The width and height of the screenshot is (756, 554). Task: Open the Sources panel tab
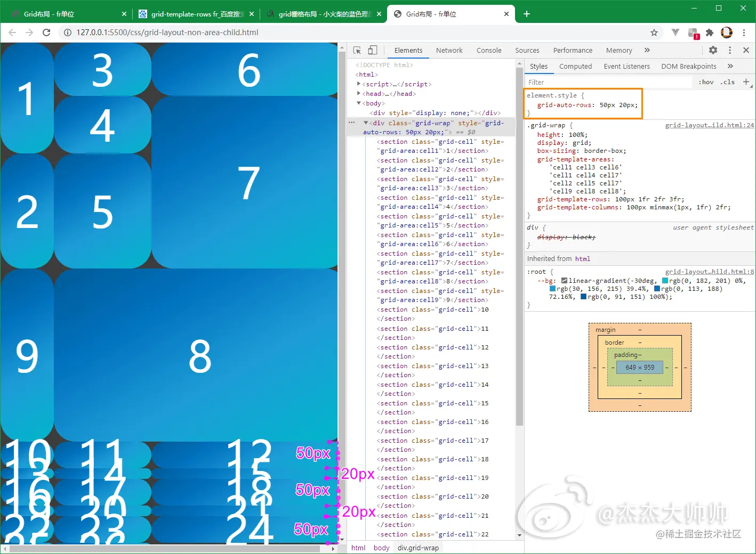coord(527,50)
